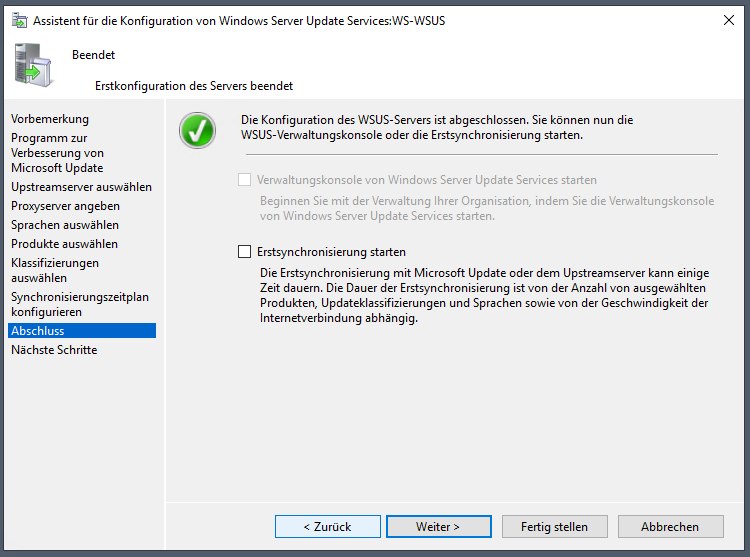
Task: Go to the Upstreamserver auswählen step
Action: 81,187
